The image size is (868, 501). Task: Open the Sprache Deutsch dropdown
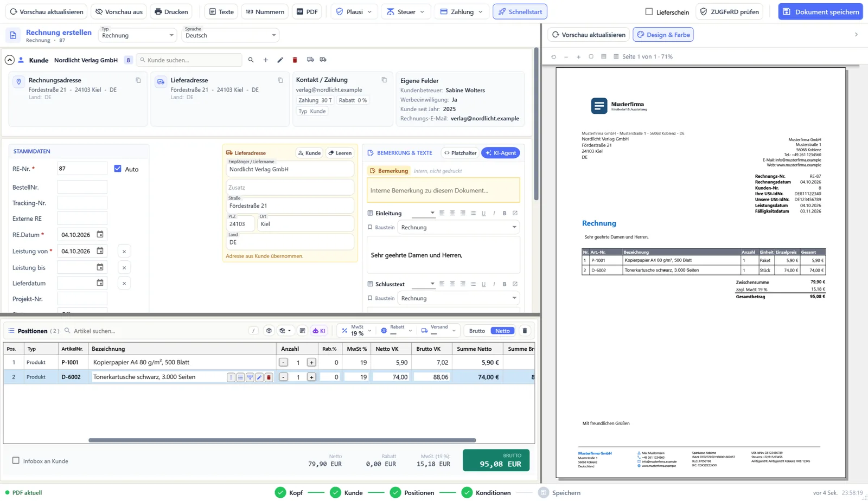click(x=230, y=35)
